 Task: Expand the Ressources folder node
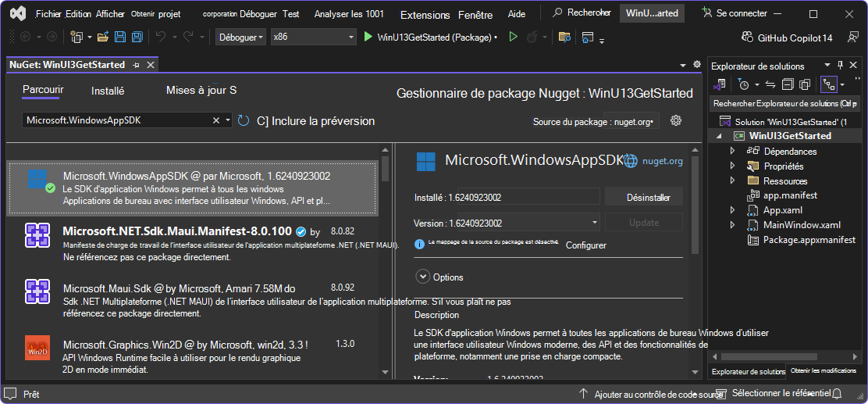[733, 181]
